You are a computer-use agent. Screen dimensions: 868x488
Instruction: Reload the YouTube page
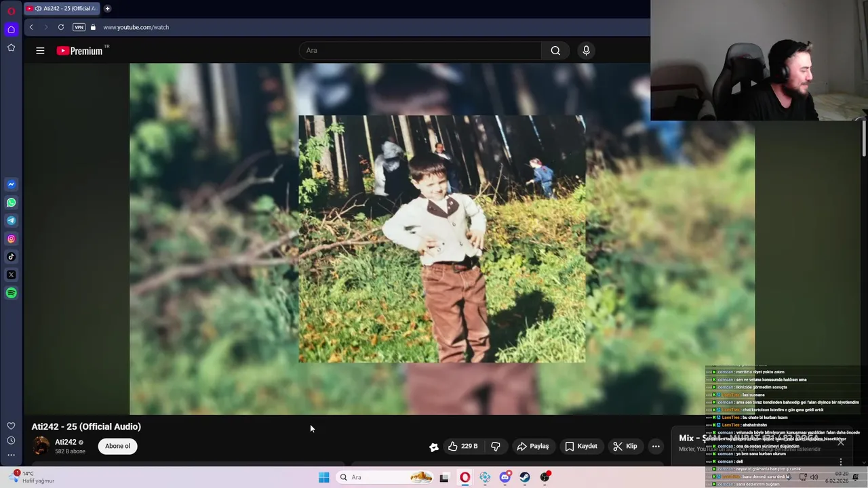pos(61,27)
